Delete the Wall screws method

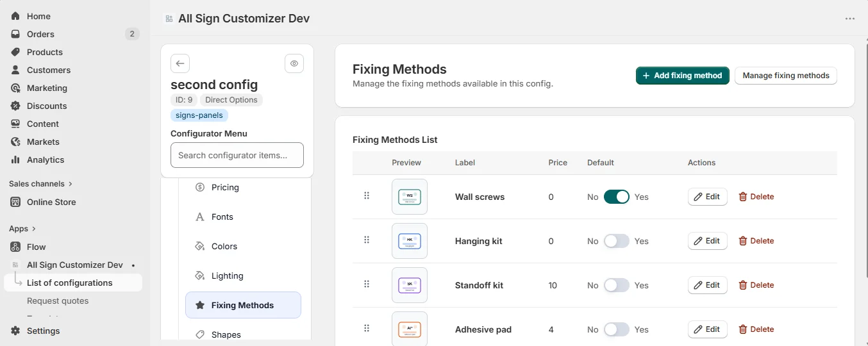(756, 197)
